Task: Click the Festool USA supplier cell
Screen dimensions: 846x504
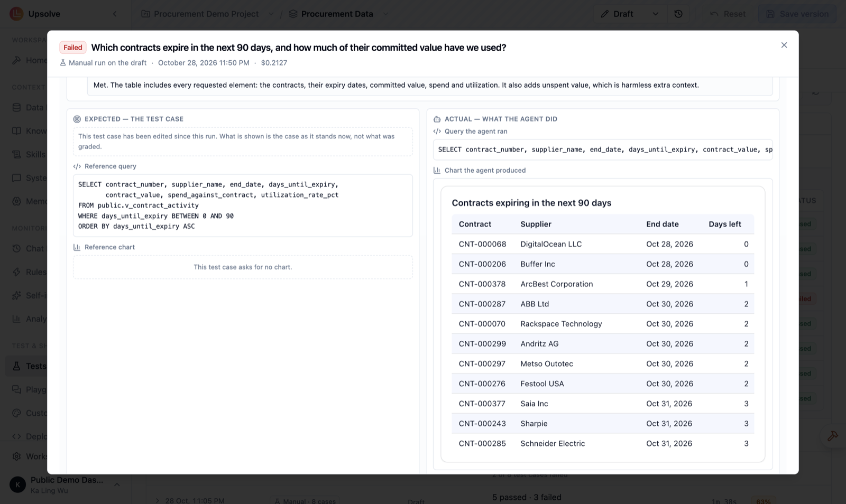Action: click(x=542, y=384)
